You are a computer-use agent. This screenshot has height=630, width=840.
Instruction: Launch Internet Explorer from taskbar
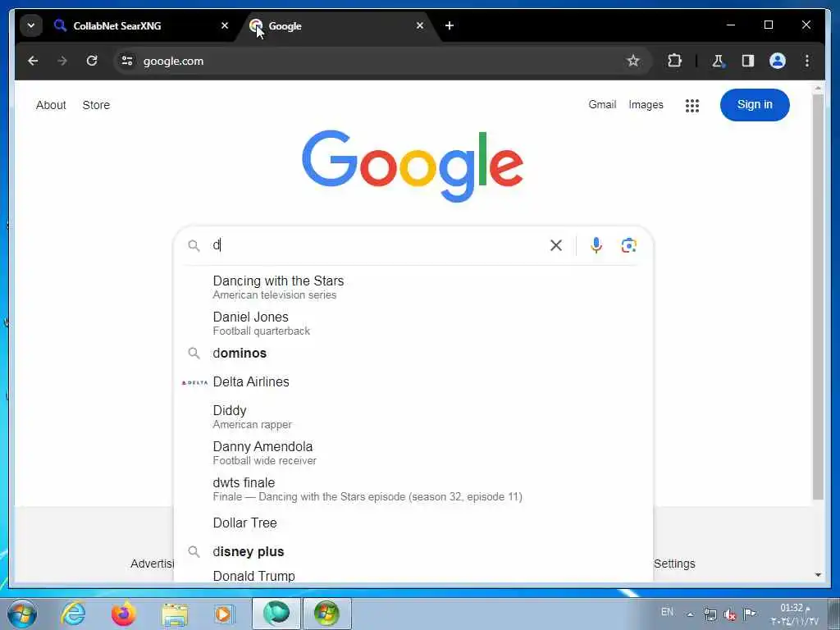[x=73, y=614]
